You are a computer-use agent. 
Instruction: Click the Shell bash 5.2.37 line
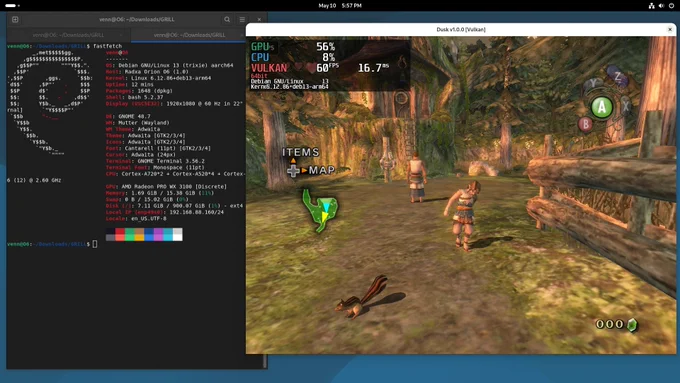[134, 98]
